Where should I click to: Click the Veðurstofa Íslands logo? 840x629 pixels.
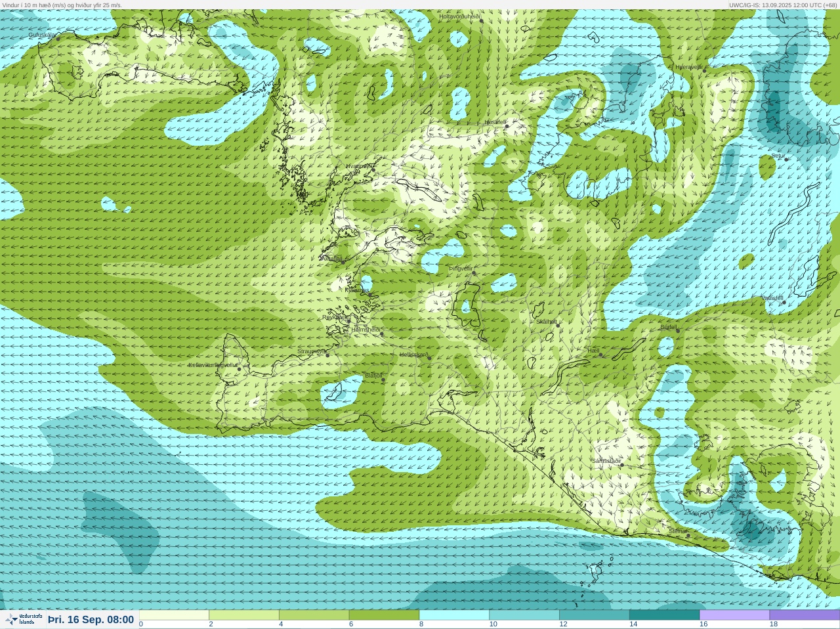coord(24,619)
